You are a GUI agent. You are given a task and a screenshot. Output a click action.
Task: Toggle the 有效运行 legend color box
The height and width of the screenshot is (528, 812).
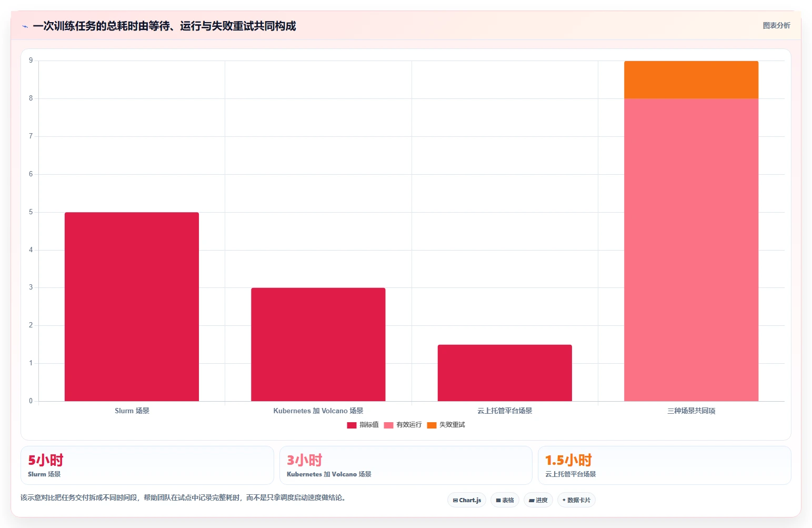388,425
